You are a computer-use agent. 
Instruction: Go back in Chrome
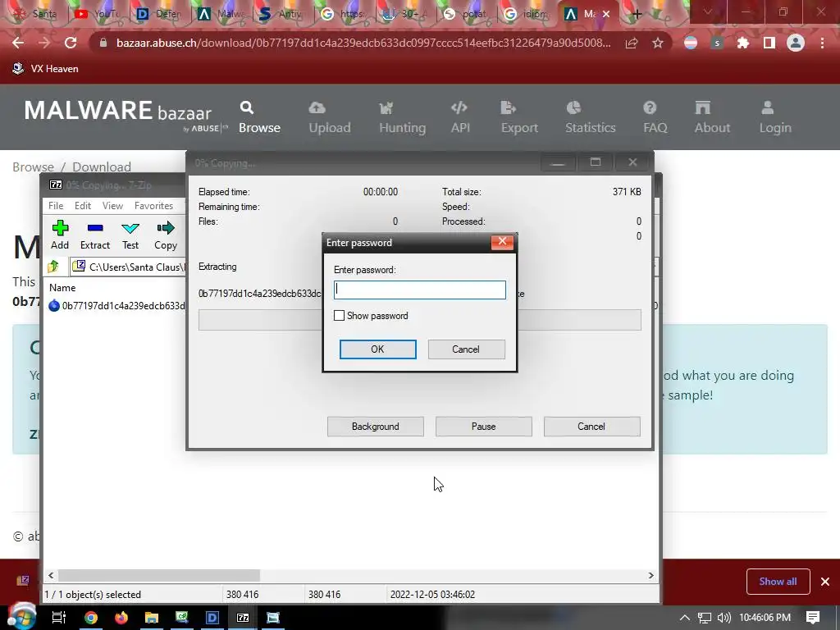tap(18, 43)
